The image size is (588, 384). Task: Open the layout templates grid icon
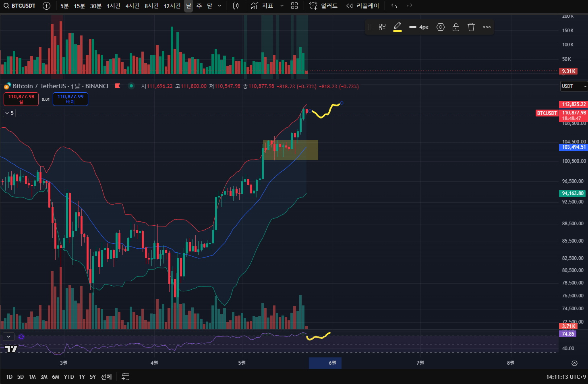(294, 6)
